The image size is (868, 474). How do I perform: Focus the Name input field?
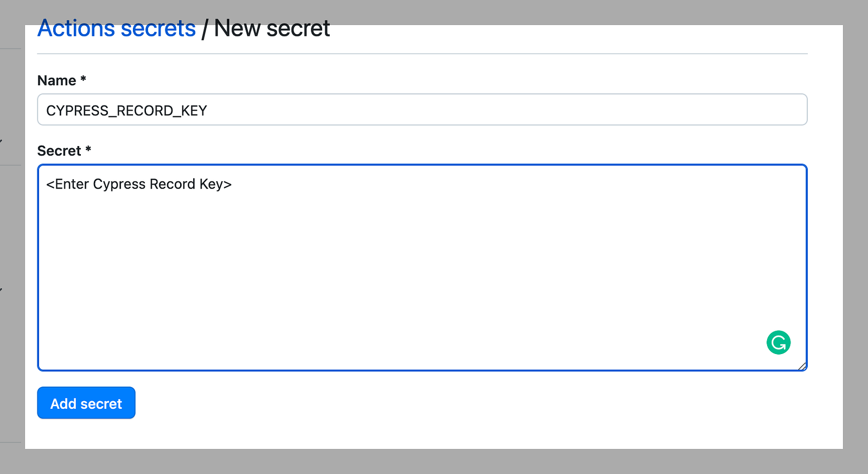pyautogui.click(x=422, y=110)
